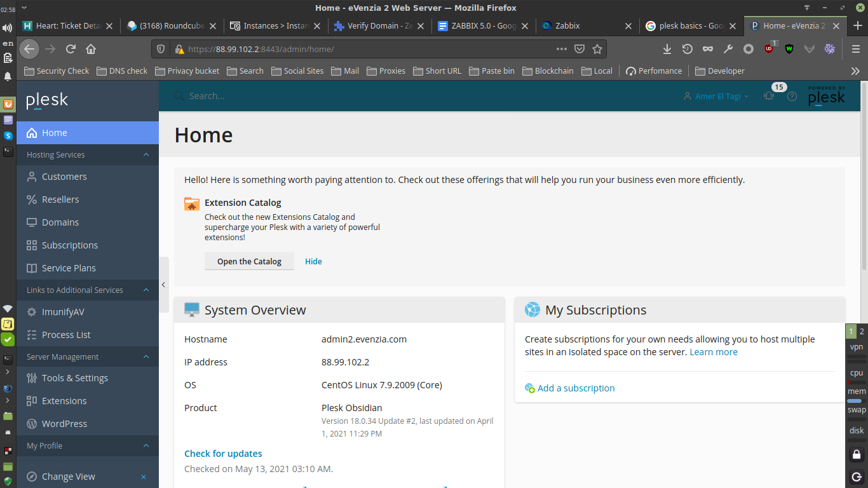Close the Change View sidebar item
Viewport: 868px width, 488px height.
(x=144, y=477)
